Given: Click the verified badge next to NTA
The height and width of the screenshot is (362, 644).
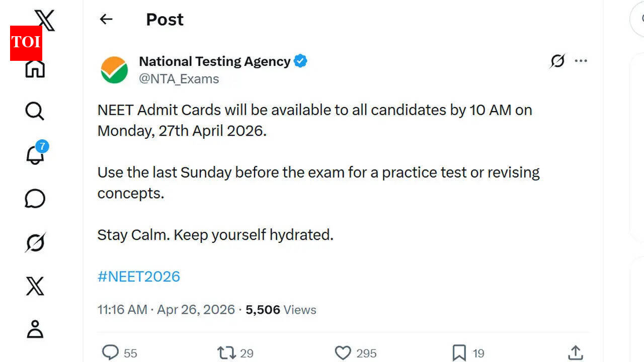Looking at the screenshot, I should 300,60.
